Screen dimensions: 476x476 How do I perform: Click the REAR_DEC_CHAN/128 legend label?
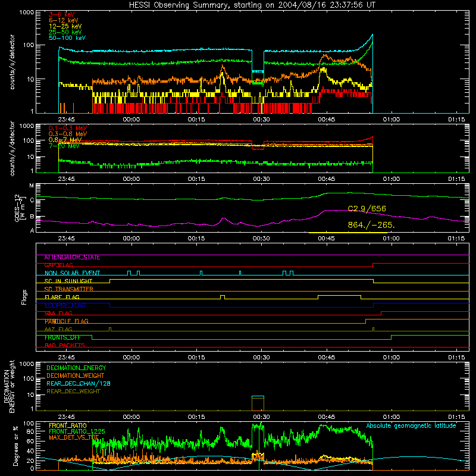pos(79,383)
